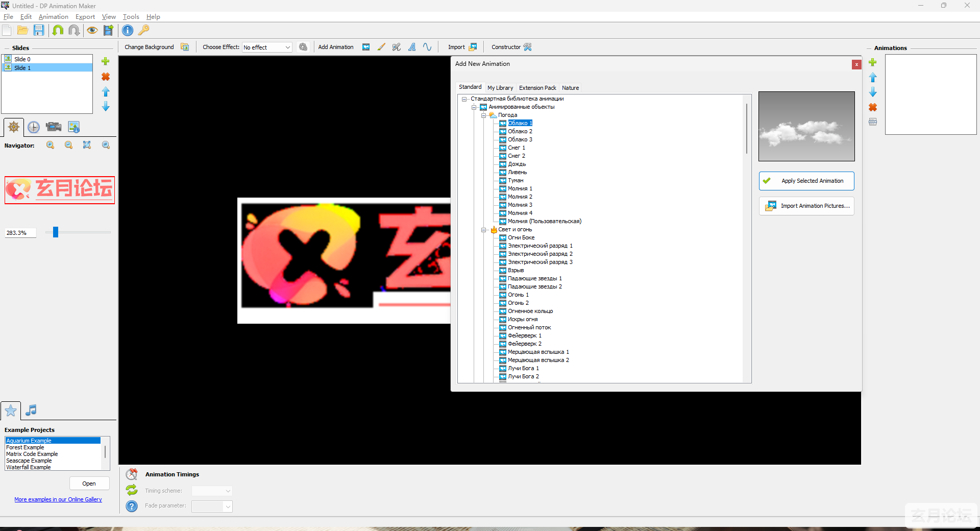Switch to Extension Pack tab
Image resolution: width=980 pixels, height=531 pixels.
537,88
